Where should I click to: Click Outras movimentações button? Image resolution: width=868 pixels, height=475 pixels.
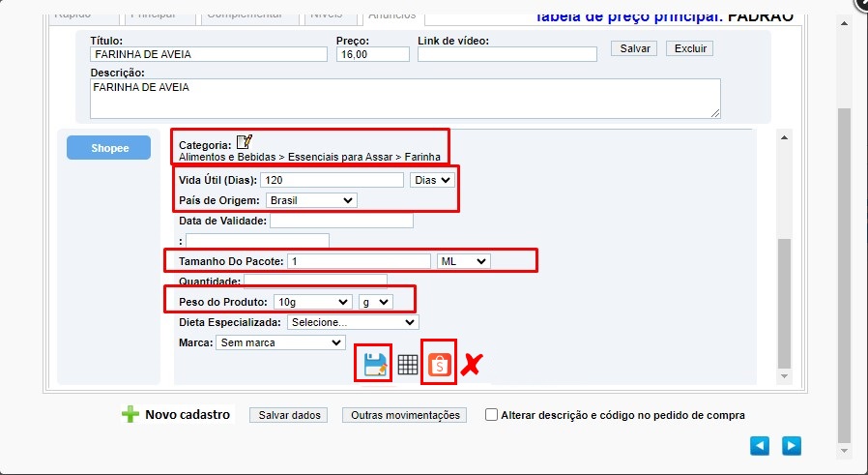coord(405,415)
